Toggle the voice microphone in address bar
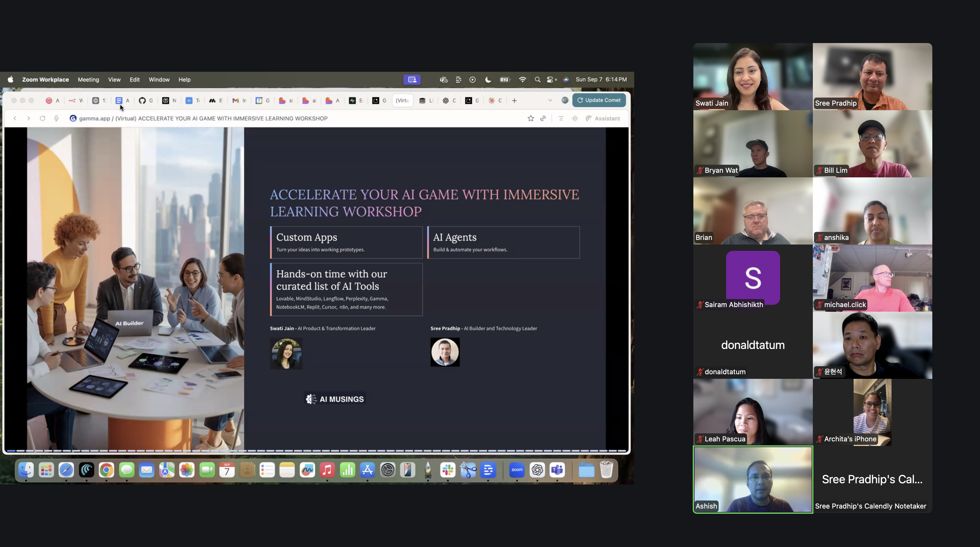The width and height of the screenshot is (980, 547). point(56,118)
